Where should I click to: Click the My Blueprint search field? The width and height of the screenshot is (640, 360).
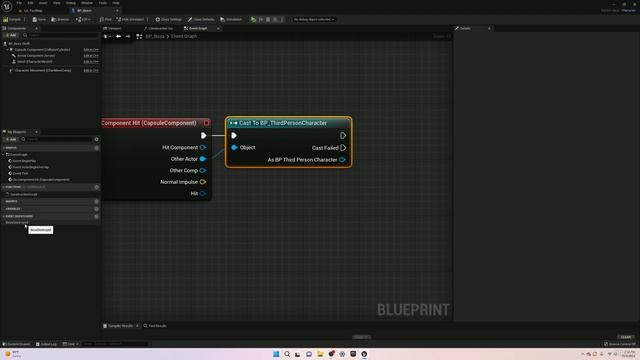pos(57,139)
